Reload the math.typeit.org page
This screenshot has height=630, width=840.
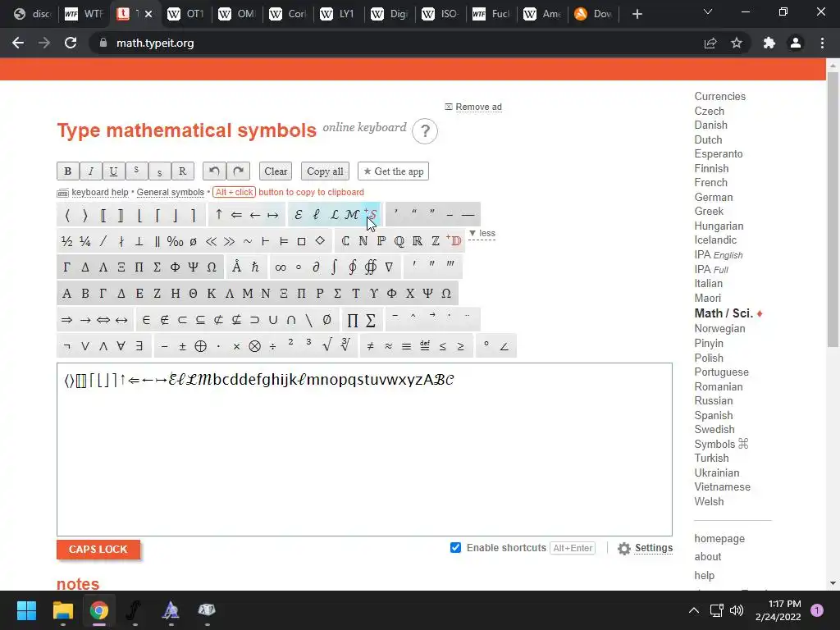click(x=71, y=43)
